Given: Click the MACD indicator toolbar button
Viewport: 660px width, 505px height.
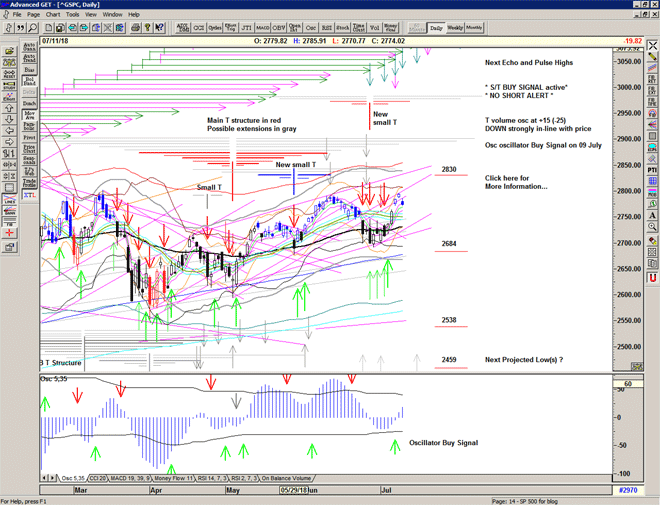Looking at the screenshot, I should coord(263,28).
